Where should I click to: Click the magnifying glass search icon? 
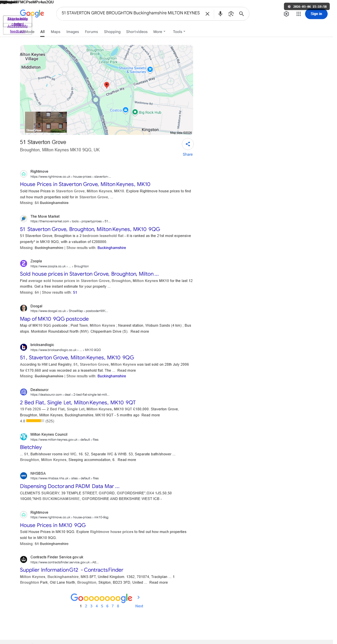(x=241, y=14)
